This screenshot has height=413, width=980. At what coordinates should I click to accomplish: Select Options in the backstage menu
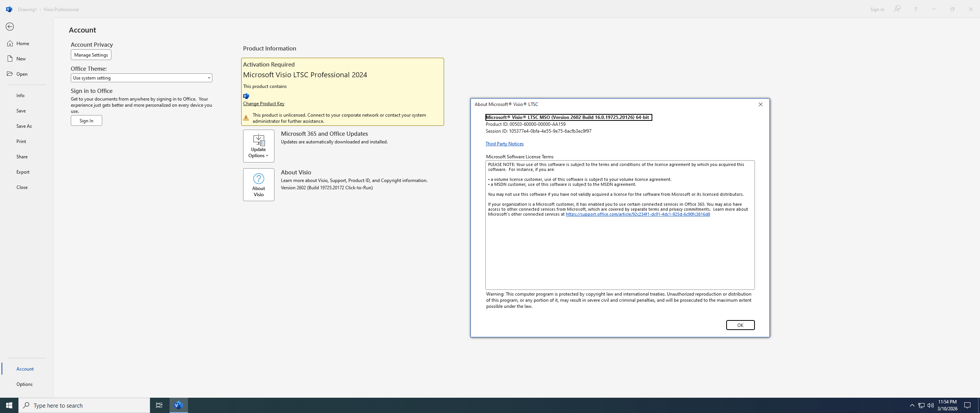24,384
